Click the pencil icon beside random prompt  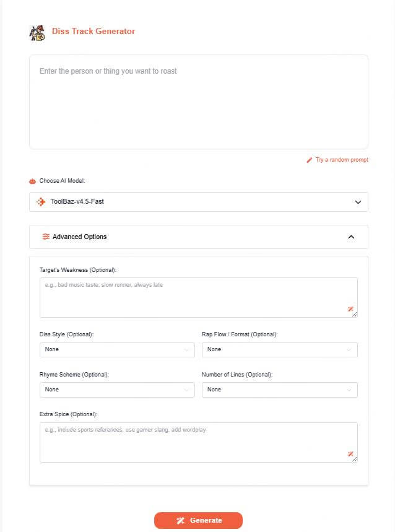tap(310, 160)
